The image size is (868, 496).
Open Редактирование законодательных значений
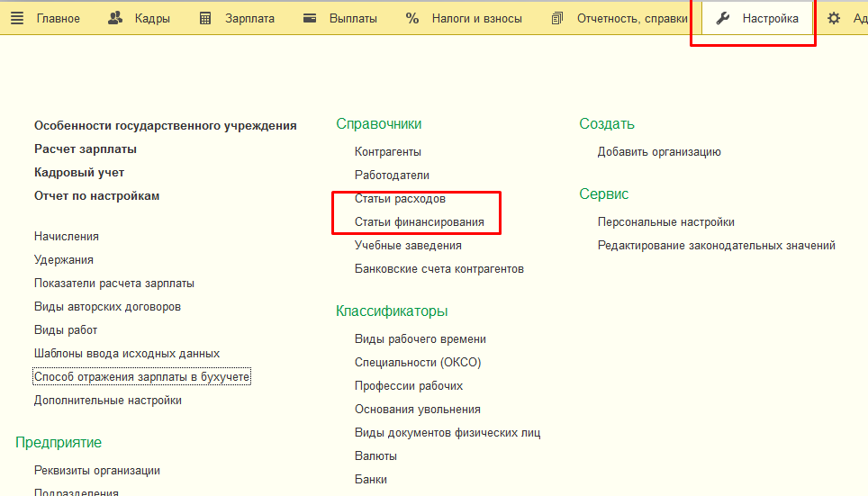[716, 246]
